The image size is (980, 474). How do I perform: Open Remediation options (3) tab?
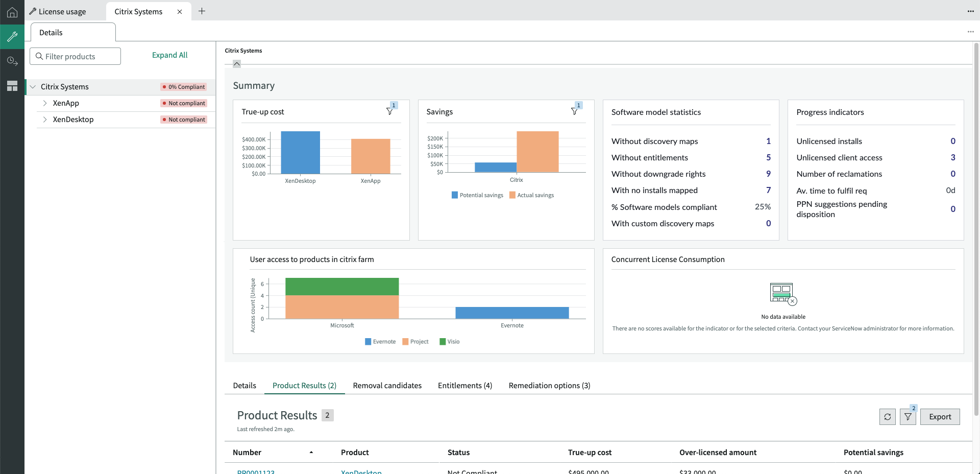click(549, 386)
